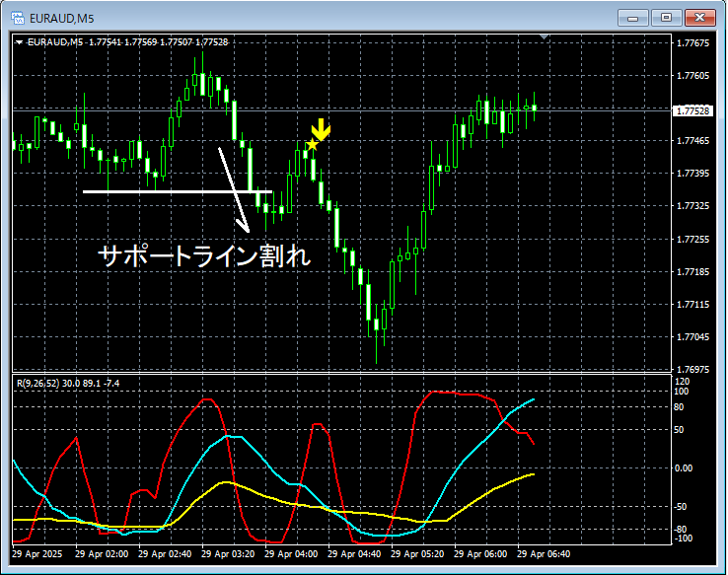Click the price scale value 1.77465
Screen dimensions: 728x575
click(693, 141)
